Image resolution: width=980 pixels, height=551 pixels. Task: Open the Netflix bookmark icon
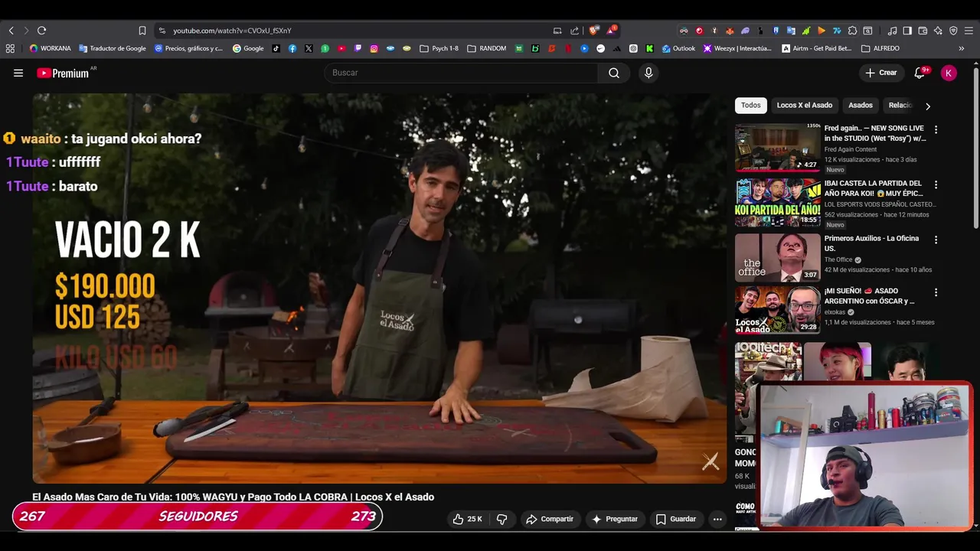pyautogui.click(x=568, y=48)
